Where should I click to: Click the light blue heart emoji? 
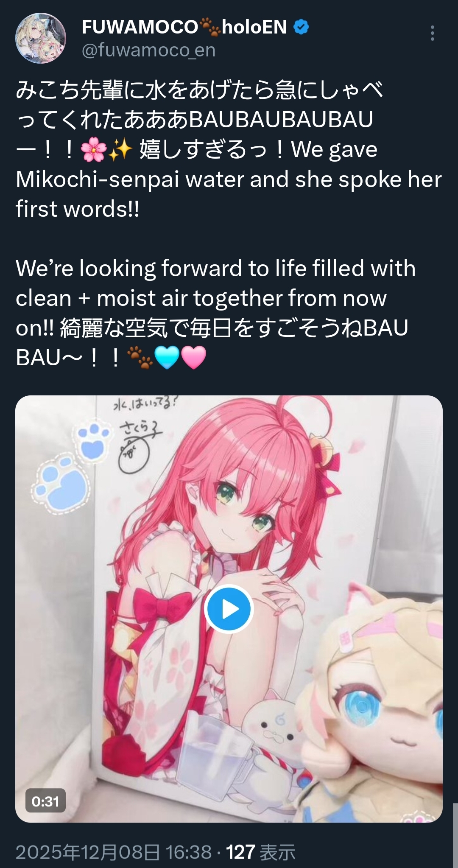click(167, 357)
